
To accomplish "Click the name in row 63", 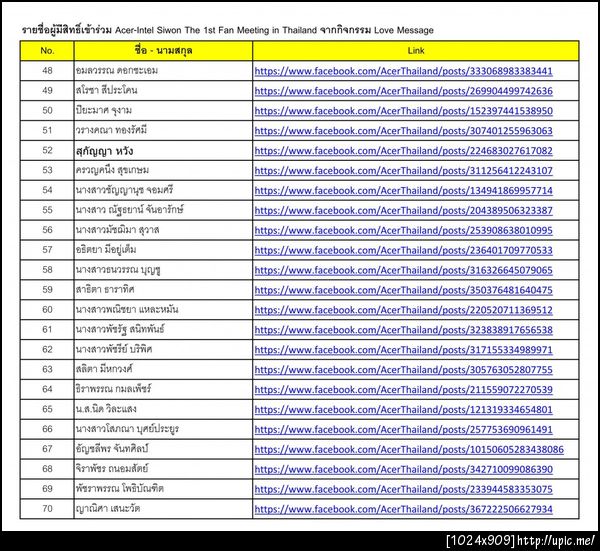I will click(x=104, y=369).
